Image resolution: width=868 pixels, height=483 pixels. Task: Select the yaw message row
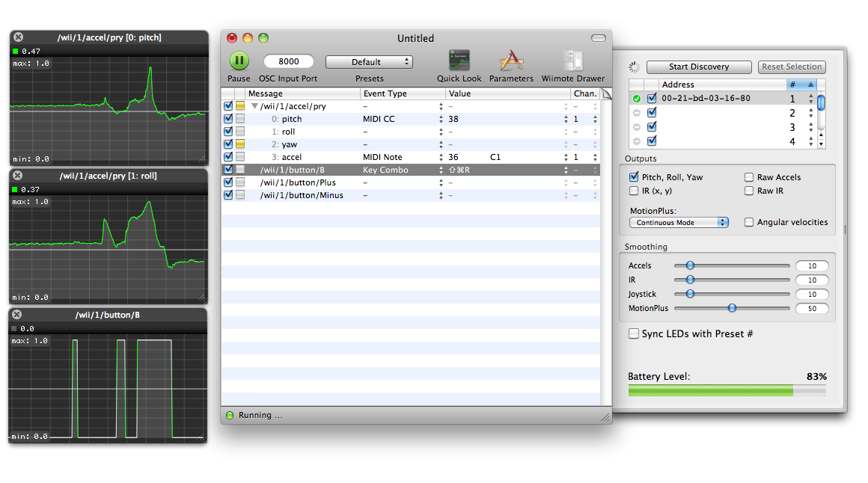[410, 144]
